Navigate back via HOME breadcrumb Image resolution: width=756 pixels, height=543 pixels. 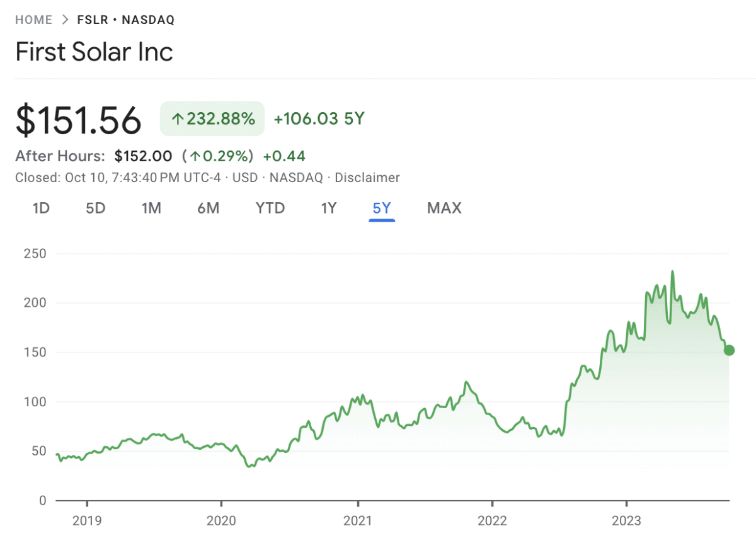pyautogui.click(x=34, y=20)
